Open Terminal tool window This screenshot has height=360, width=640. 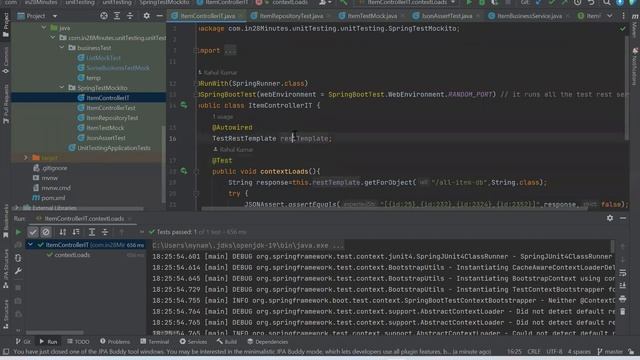pos(154,342)
